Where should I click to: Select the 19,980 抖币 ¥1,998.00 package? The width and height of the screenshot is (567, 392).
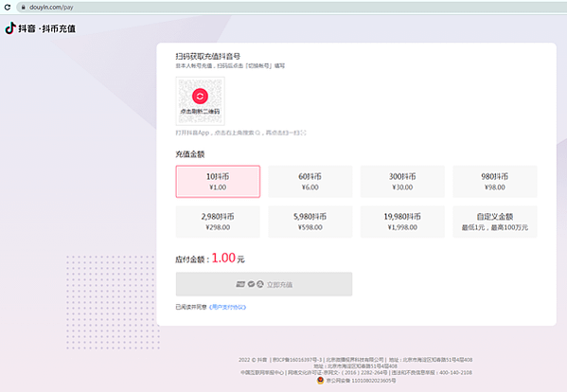coord(402,222)
